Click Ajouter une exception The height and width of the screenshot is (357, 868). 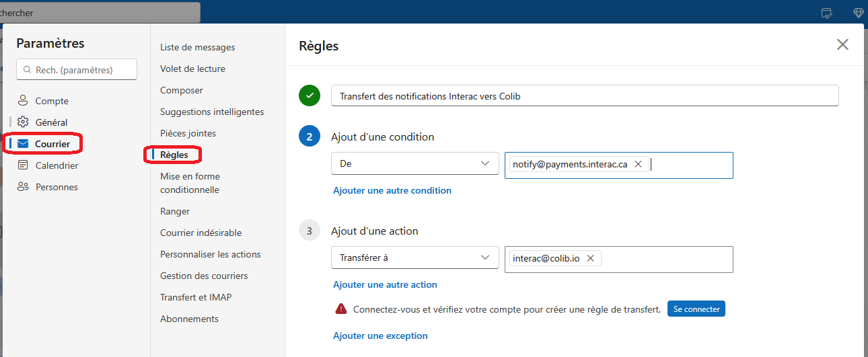(380, 335)
